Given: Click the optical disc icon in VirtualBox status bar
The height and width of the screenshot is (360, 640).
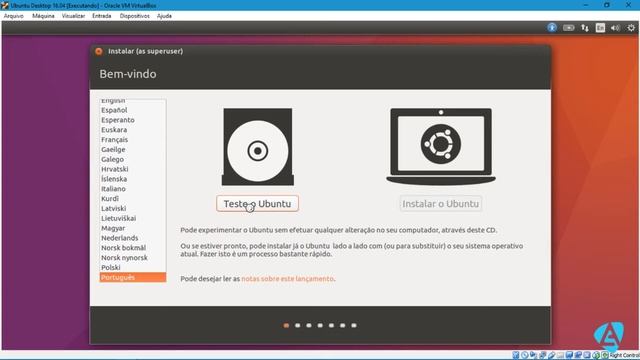Looking at the screenshot, I should point(525,356).
